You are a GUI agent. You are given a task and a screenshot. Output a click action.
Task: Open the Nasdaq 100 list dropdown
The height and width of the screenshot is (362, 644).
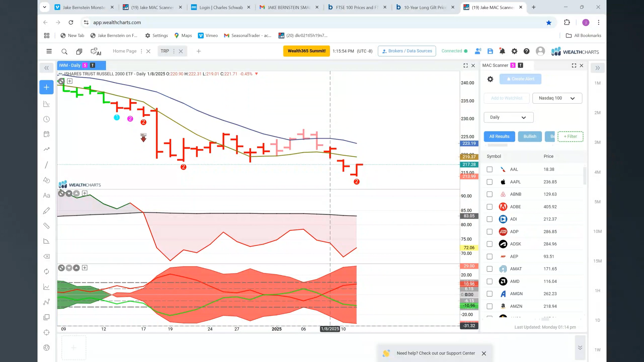557,98
